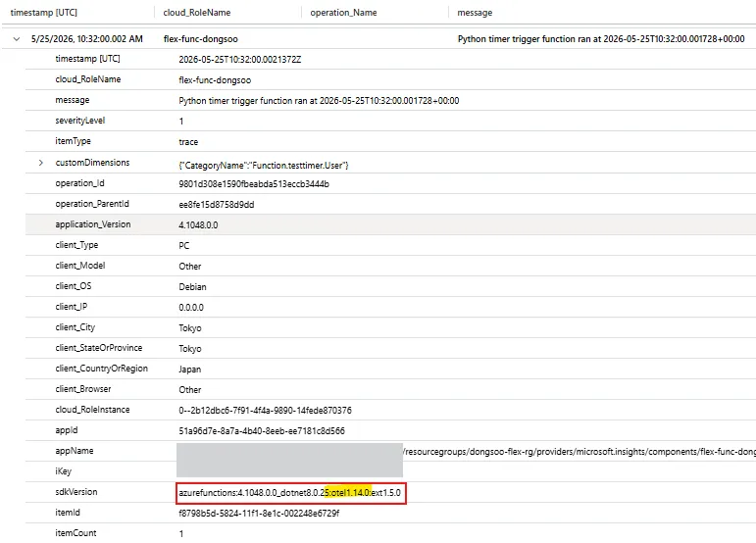This screenshot has height=543, width=756.
Task: Select application_Version value 4.1048.0.0
Action: point(198,225)
